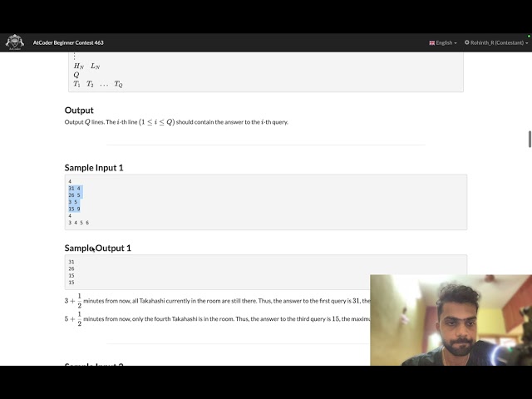This screenshot has height=399, width=532.
Task: Click the input format line "T1 T2 … TQ"
Action: [x=98, y=84]
